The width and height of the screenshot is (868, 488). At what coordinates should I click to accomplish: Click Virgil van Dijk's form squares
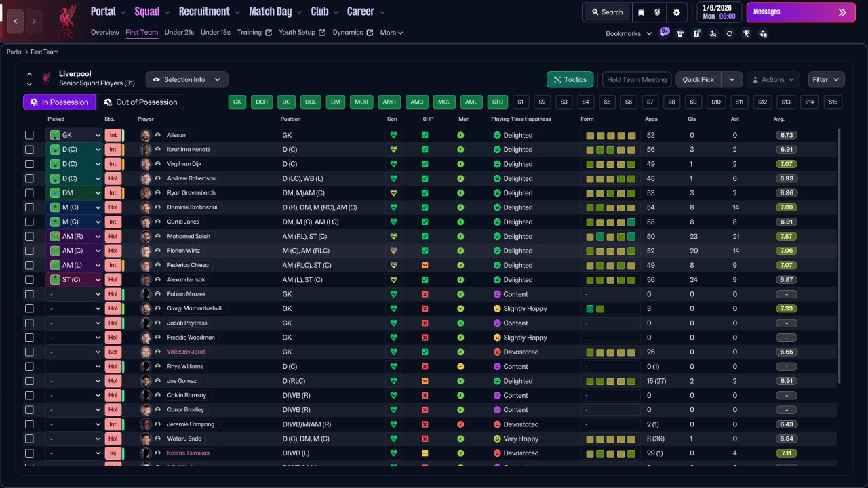[610, 164]
